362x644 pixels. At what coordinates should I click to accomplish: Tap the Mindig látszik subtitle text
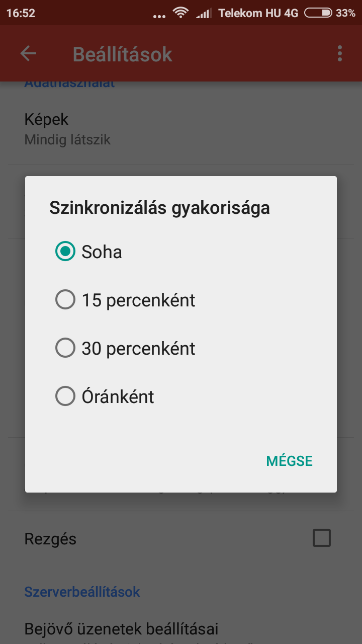67,140
